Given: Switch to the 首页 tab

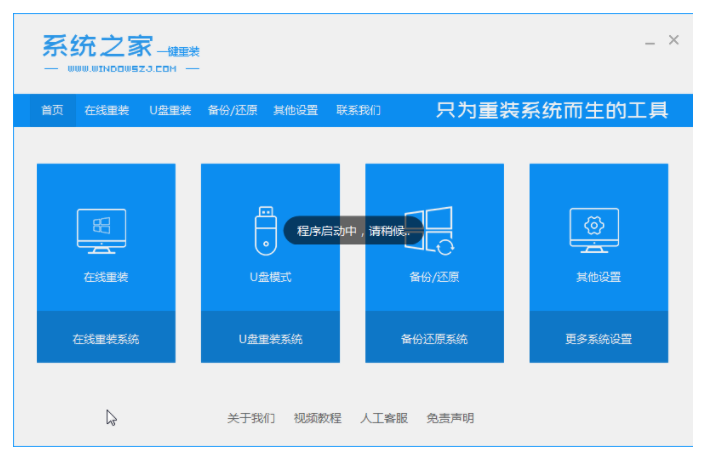Looking at the screenshot, I should 52,110.
